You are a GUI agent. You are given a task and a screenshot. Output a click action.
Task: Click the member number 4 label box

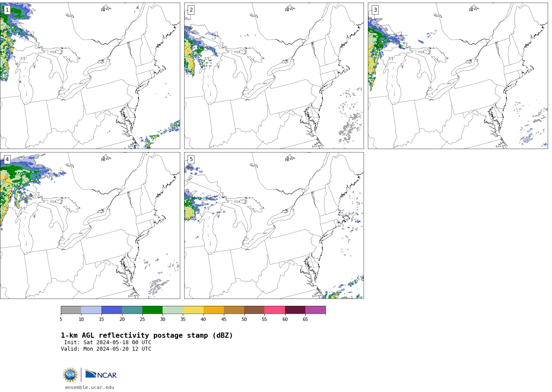pos(7,159)
